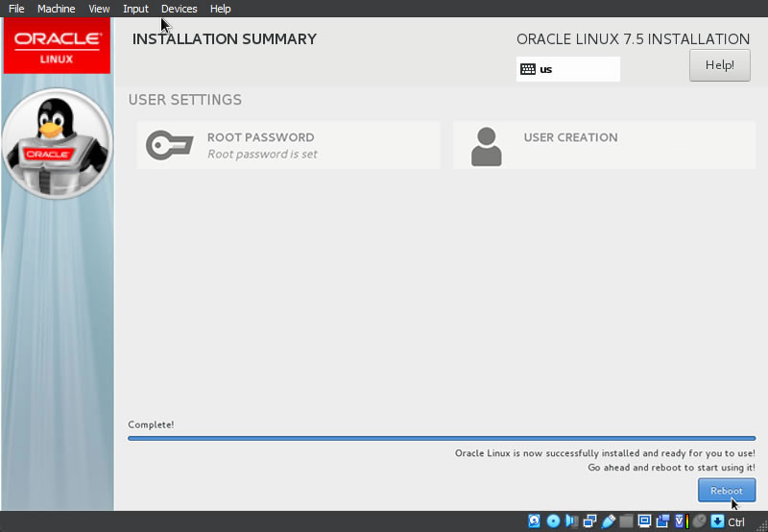Click the INSTALLATION SUMMARY heading
Image resolution: width=768 pixels, height=532 pixels.
tap(225, 39)
